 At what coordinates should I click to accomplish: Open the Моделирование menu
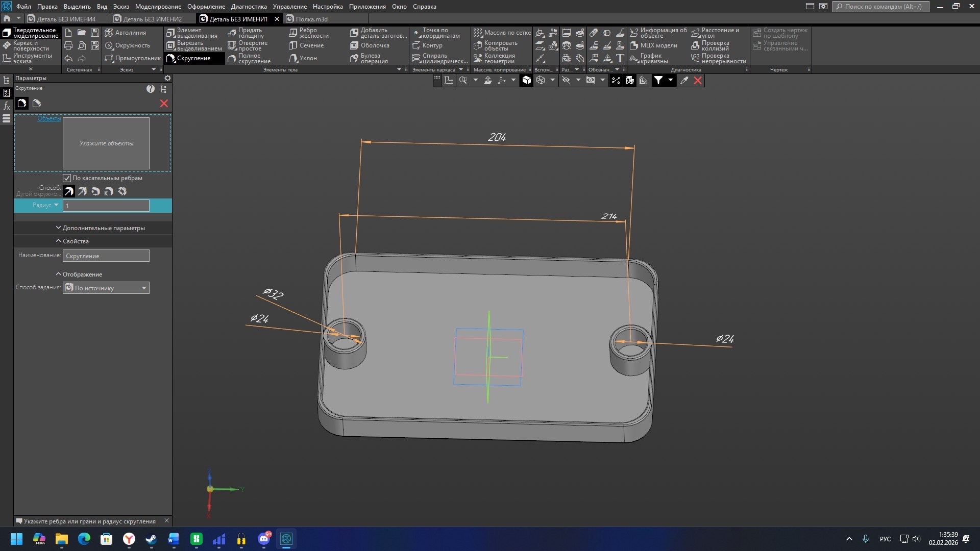tap(158, 7)
